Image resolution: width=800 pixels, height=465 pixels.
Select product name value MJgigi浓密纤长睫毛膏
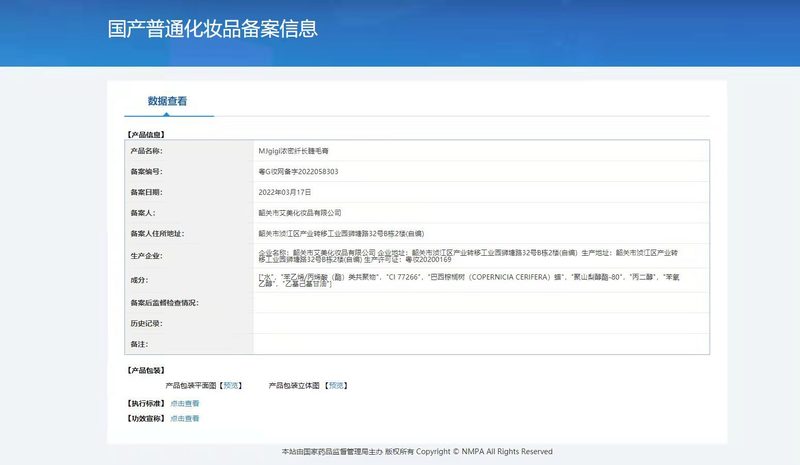click(293, 151)
